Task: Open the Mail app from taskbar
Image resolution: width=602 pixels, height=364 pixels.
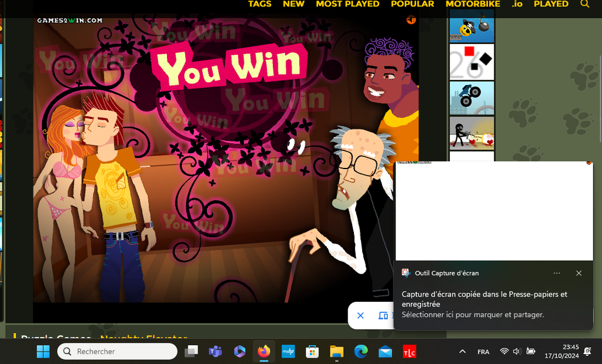Action: [x=385, y=351]
